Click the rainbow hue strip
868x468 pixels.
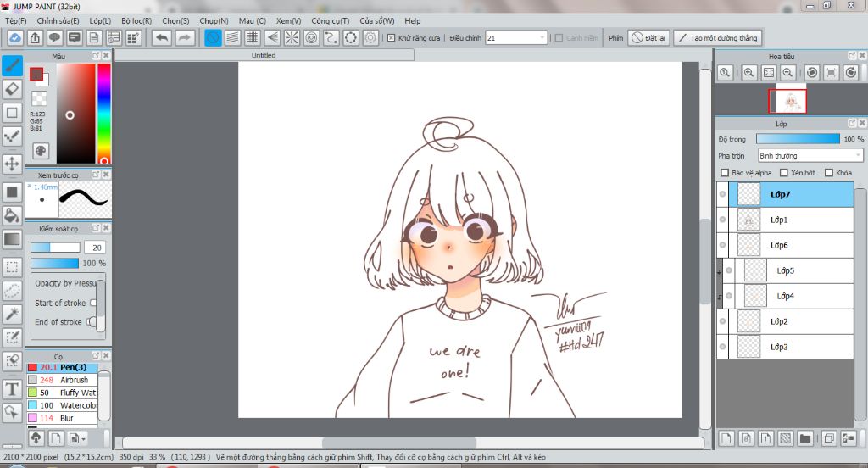pos(104,114)
